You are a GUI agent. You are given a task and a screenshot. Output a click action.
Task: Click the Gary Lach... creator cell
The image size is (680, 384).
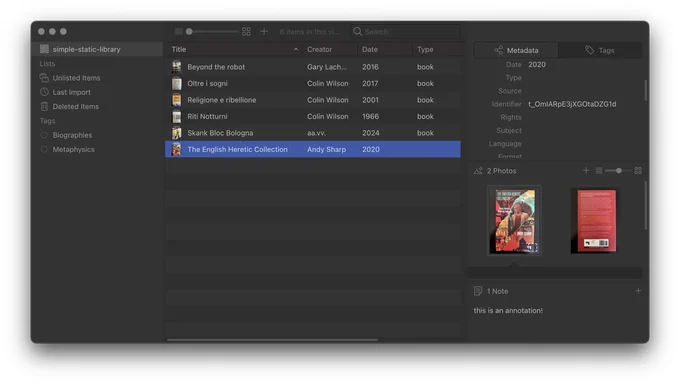pyautogui.click(x=327, y=67)
